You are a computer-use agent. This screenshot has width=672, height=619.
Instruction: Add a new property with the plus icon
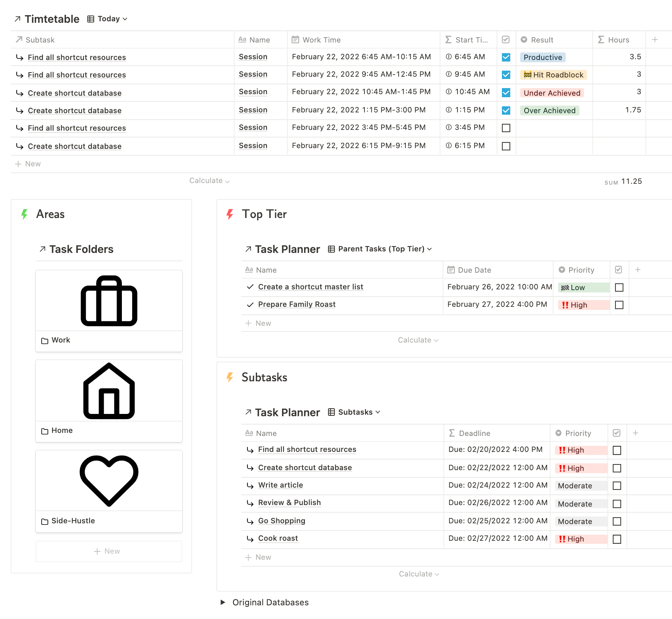(x=655, y=39)
